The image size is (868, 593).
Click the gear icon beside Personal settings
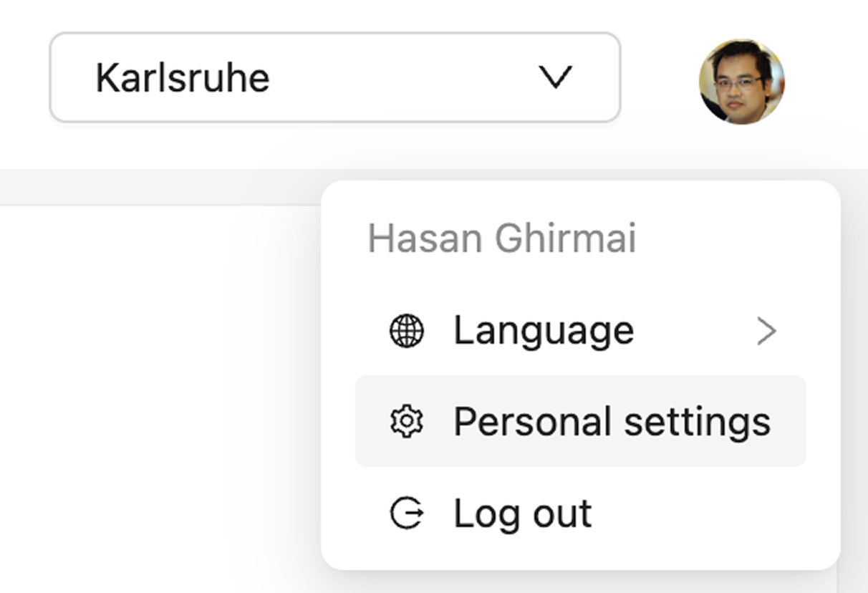click(x=407, y=422)
